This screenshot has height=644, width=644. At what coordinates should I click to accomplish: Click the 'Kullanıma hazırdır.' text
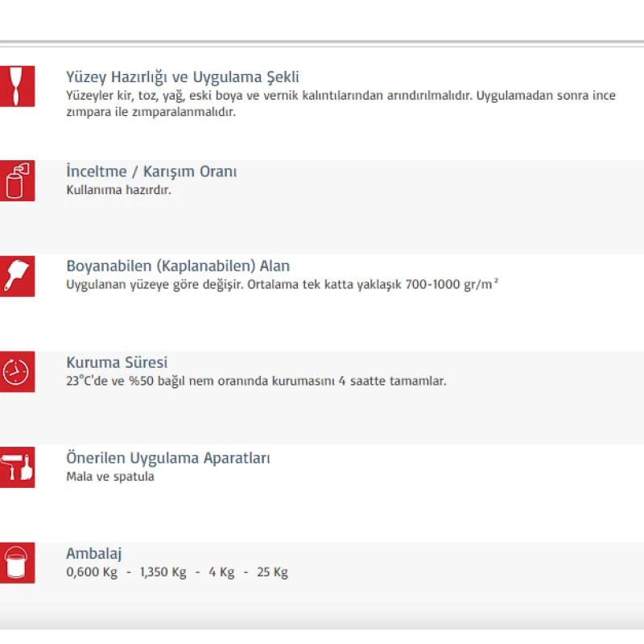pyautogui.click(x=118, y=190)
